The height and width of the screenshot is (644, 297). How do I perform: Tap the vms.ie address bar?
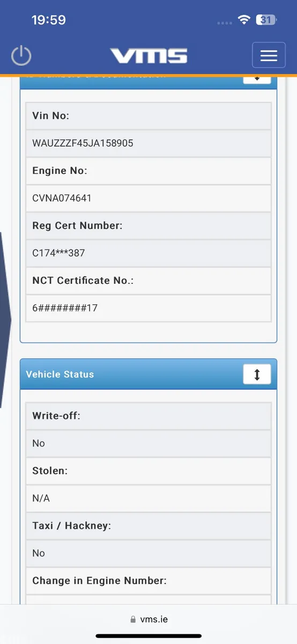148,619
